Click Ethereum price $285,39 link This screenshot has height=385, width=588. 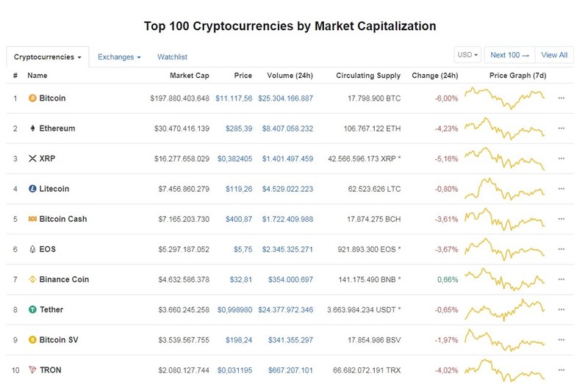pyautogui.click(x=239, y=129)
